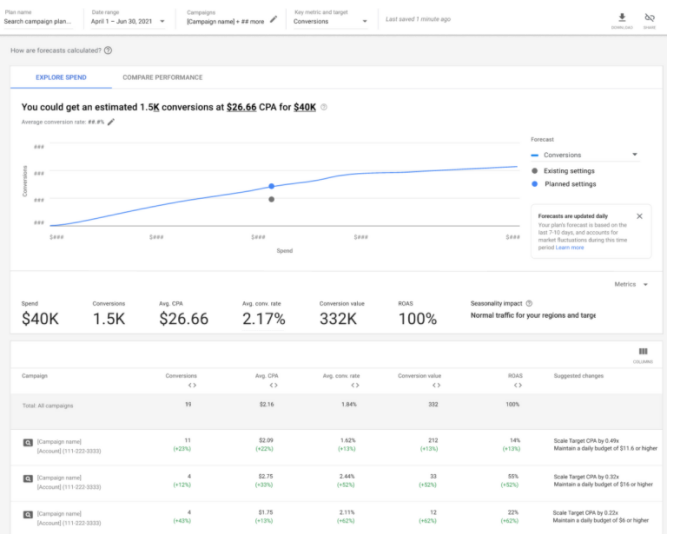This screenshot has height=540, width=674.
Task: Click help icon beside the $40K headline
Action: (x=324, y=107)
